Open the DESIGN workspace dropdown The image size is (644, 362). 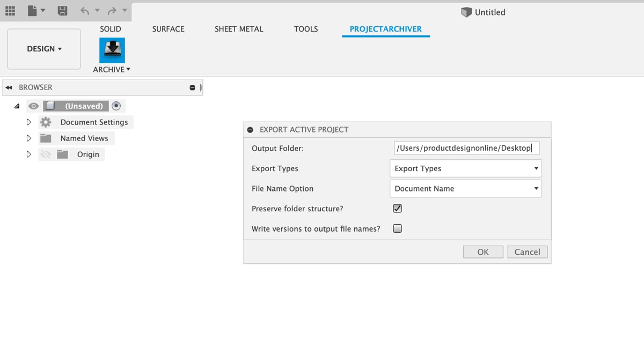[44, 49]
